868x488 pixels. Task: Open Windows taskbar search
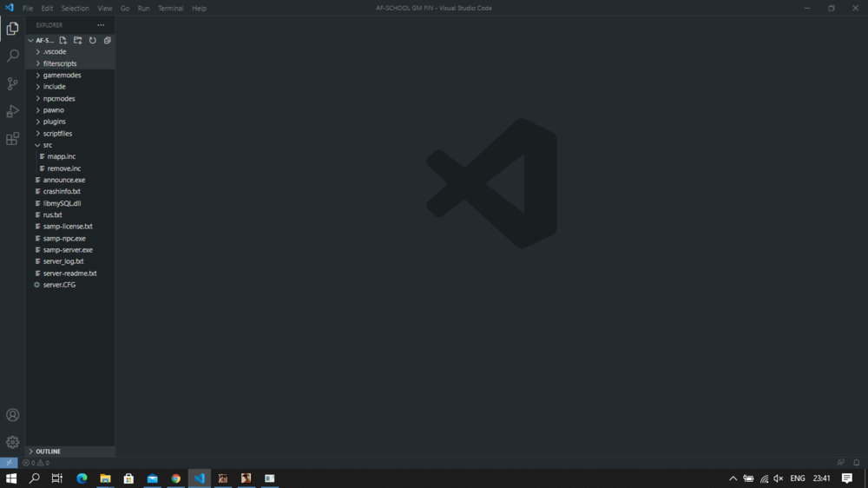tap(35, 478)
